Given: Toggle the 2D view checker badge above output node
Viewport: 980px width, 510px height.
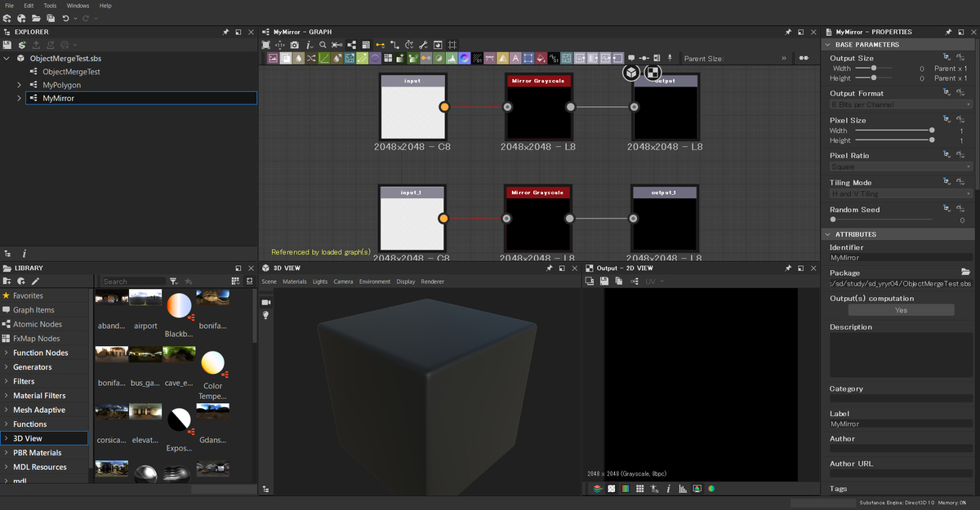Looking at the screenshot, I should (x=653, y=73).
